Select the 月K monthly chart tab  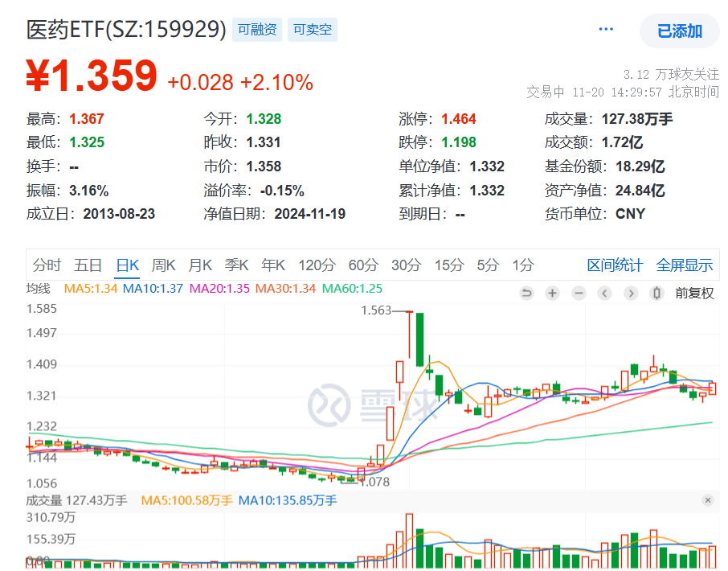200,265
